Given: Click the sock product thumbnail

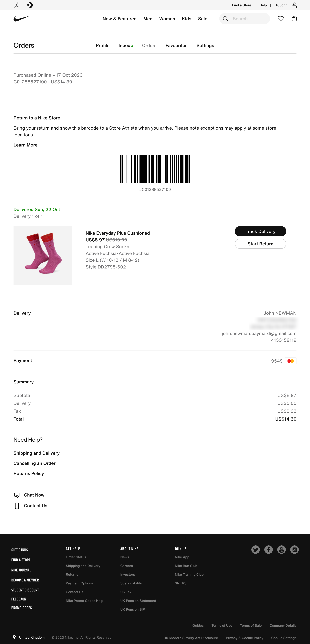Looking at the screenshot, I should click(x=43, y=255).
